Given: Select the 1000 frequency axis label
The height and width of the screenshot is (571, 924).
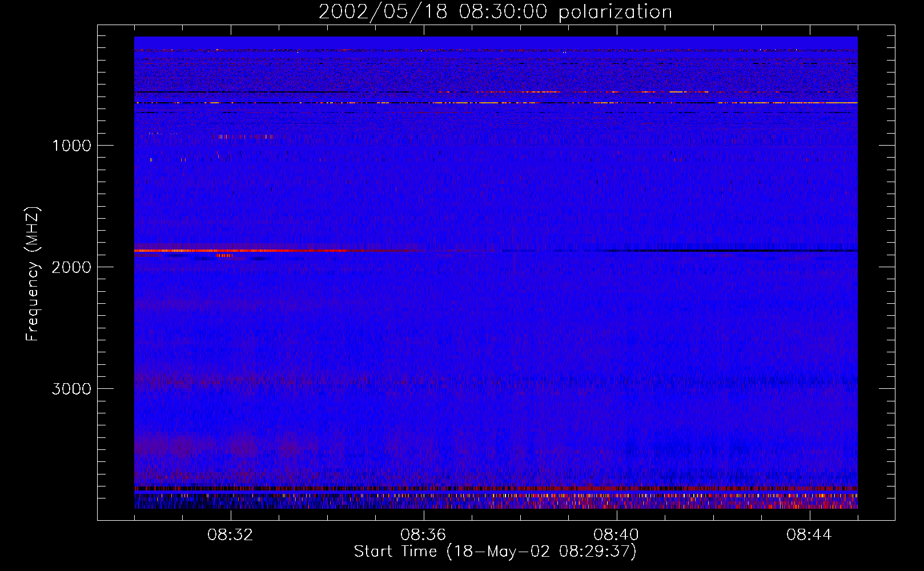Looking at the screenshot, I should pos(72,146).
